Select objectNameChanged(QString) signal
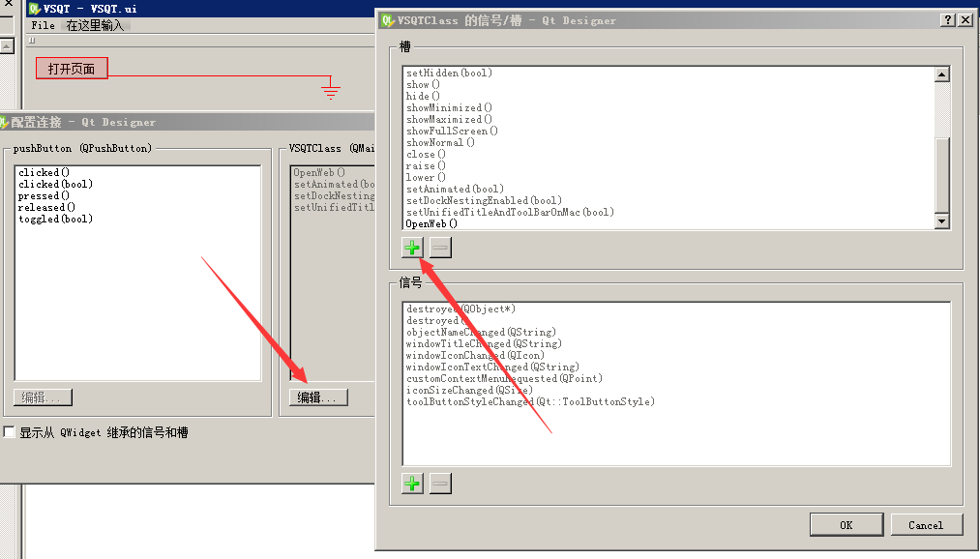 point(481,333)
